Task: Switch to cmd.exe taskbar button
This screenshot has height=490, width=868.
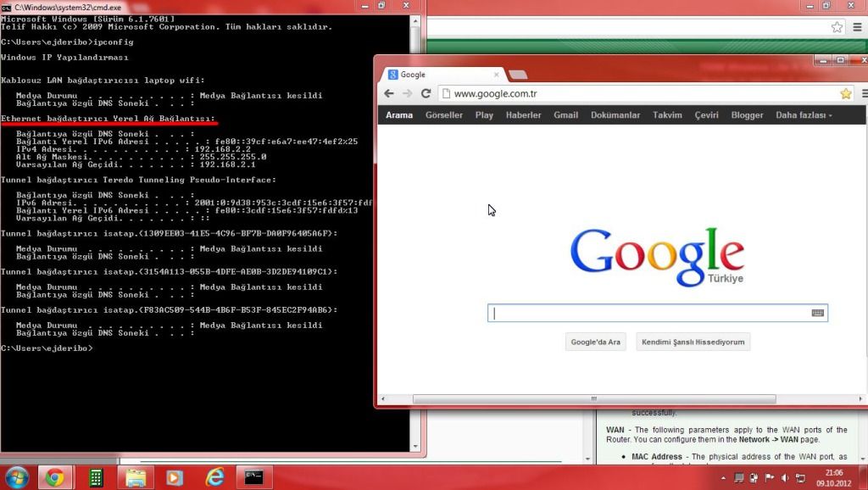Action: point(254,477)
